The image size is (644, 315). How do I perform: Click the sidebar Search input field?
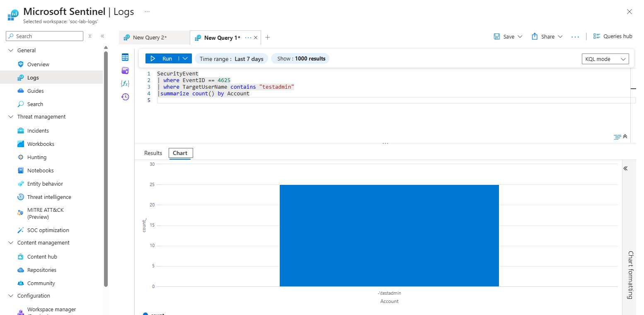44,36
